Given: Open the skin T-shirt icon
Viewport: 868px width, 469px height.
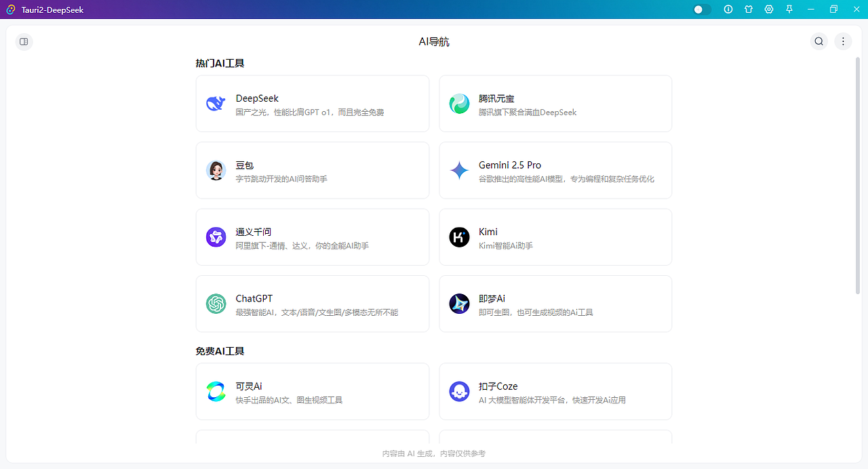Looking at the screenshot, I should (749, 9).
